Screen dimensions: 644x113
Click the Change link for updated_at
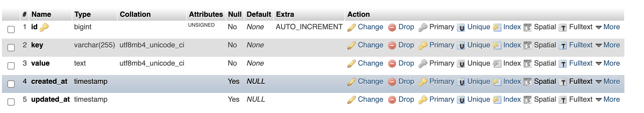[370, 99]
